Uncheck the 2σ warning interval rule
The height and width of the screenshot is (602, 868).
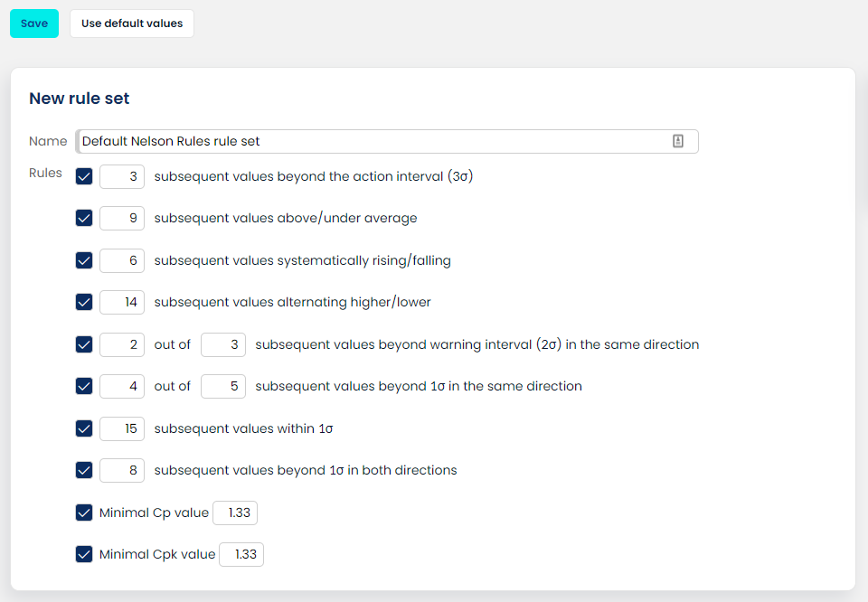84,344
